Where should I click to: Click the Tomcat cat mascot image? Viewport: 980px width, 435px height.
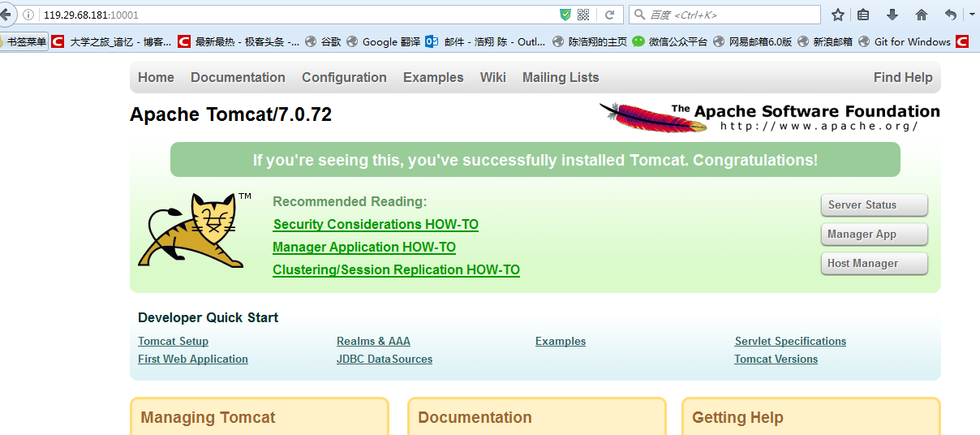[195, 230]
